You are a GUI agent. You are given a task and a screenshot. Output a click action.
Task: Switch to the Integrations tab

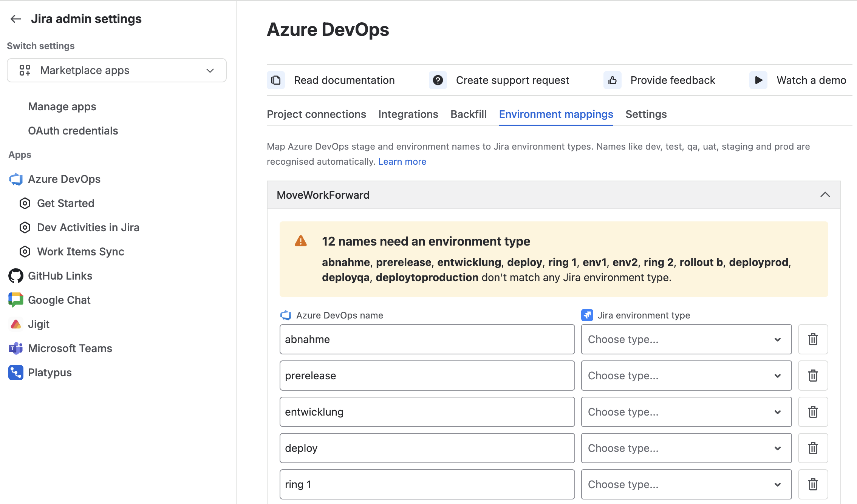click(408, 114)
